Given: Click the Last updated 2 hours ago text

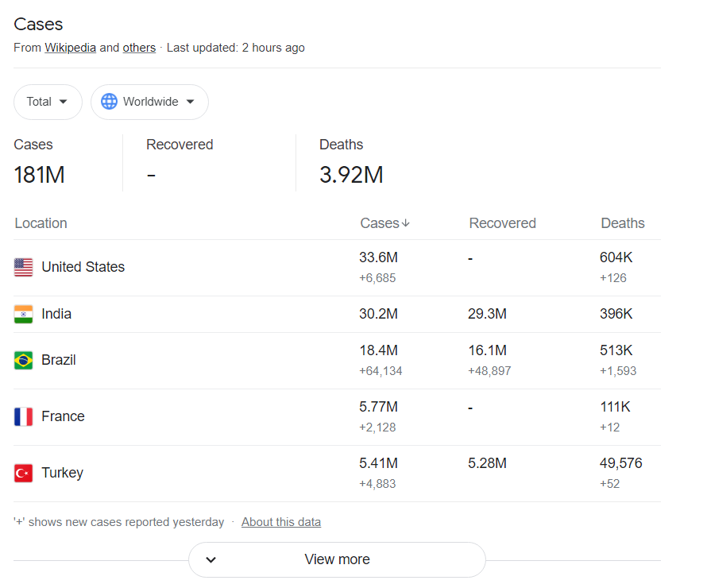Looking at the screenshot, I should (x=236, y=48).
